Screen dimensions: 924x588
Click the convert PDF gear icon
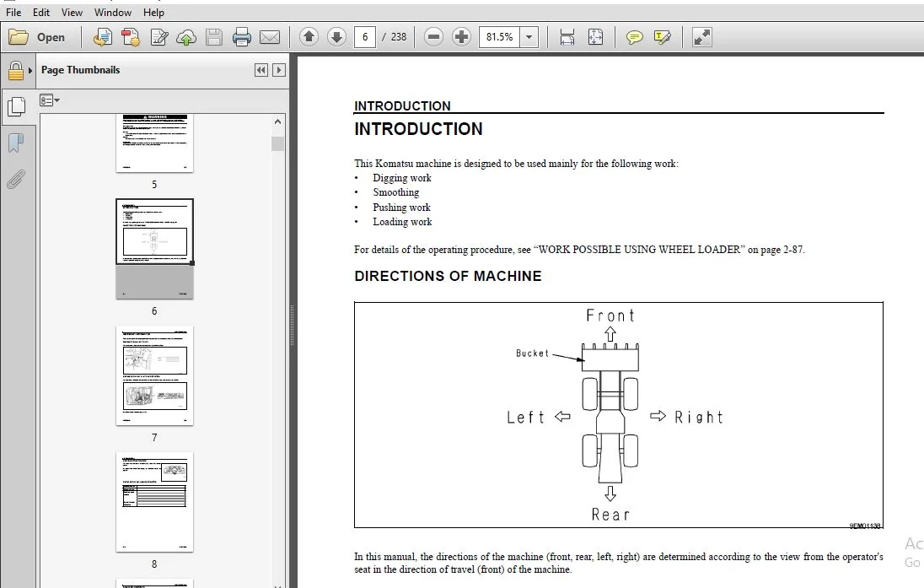coord(130,37)
